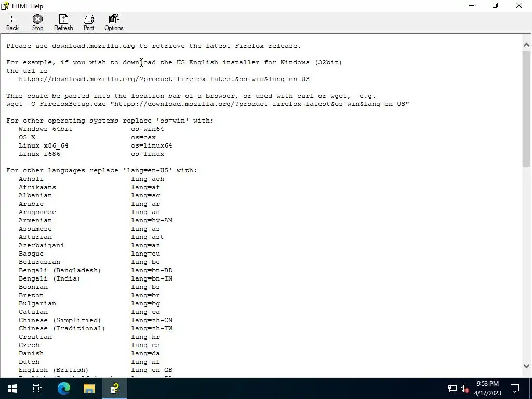Click the text 'lang=zh-TW'
Viewport: 532px width, 399px height.
(x=152, y=328)
